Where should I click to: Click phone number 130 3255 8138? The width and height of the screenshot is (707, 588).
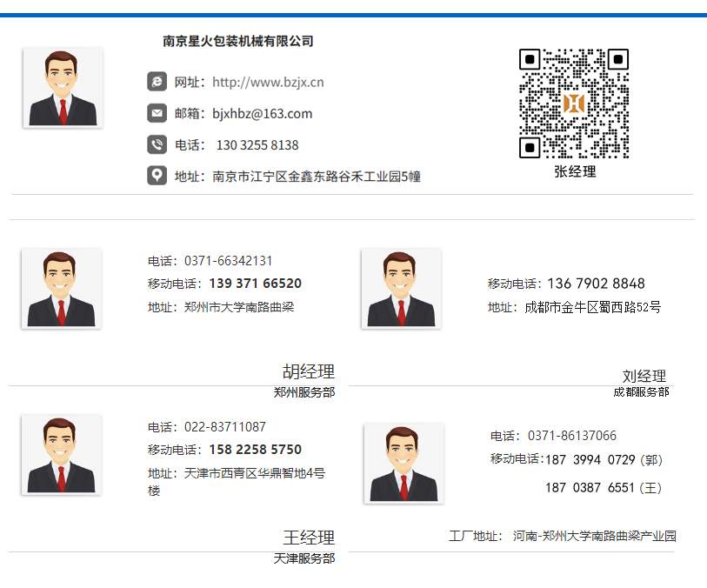coord(257,145)
